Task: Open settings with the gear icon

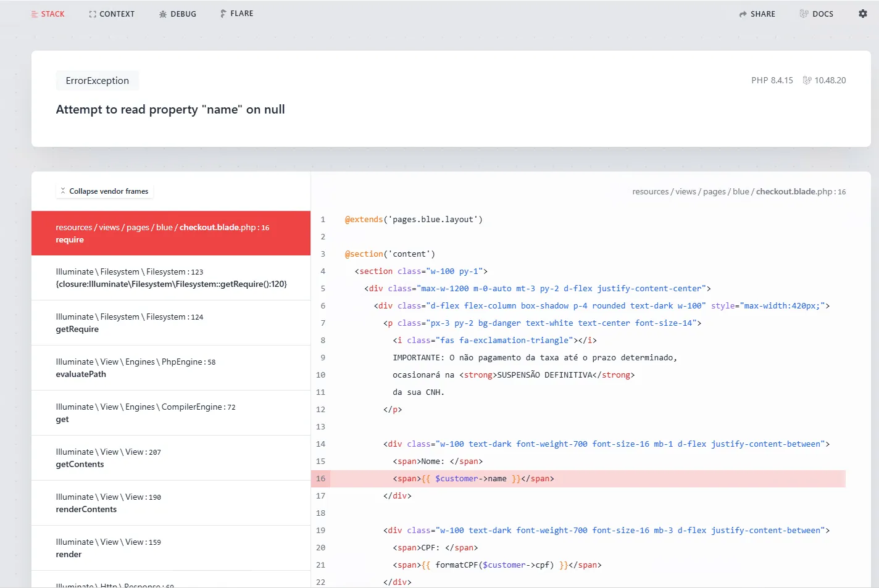Action: pyautogui.click(x=862, y=14)
